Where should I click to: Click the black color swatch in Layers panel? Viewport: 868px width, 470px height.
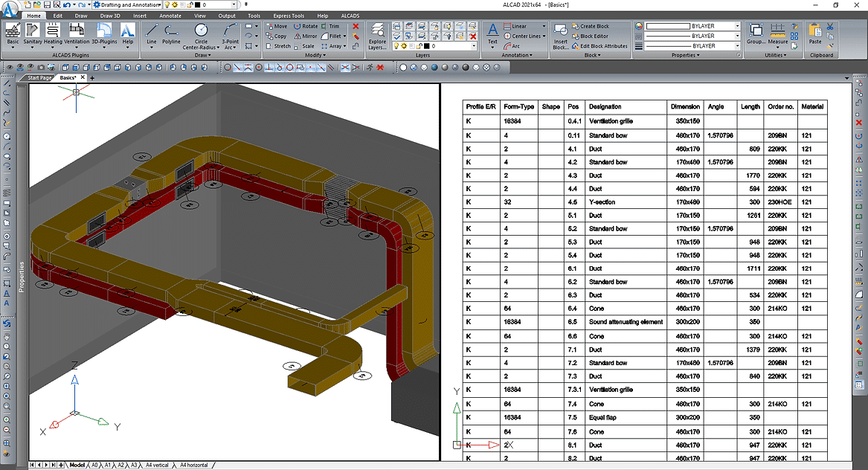(427, 46)
